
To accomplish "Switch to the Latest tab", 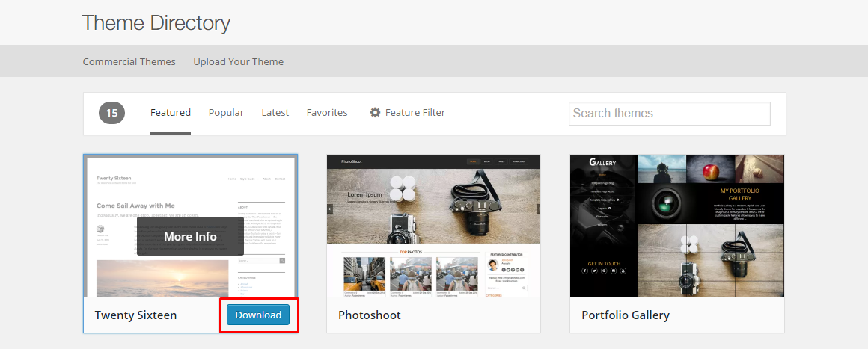I will 275,112.
